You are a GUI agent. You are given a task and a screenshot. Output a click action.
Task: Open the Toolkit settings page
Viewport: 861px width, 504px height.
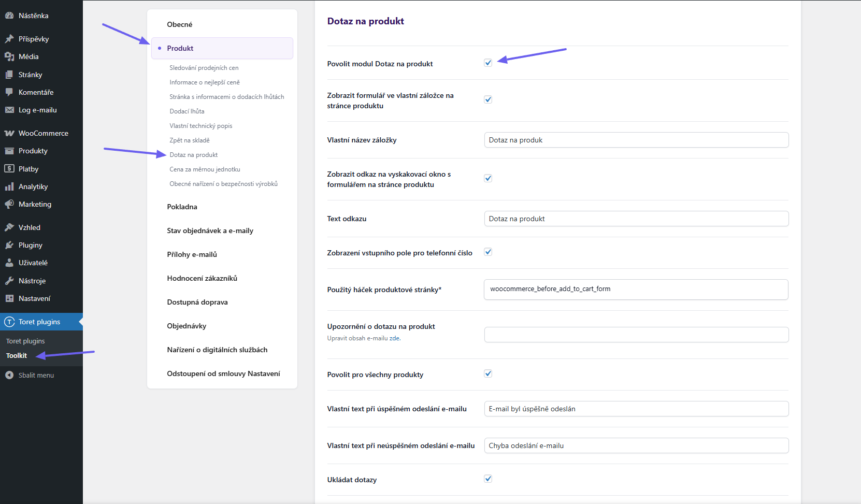click(x=16, y=355)
